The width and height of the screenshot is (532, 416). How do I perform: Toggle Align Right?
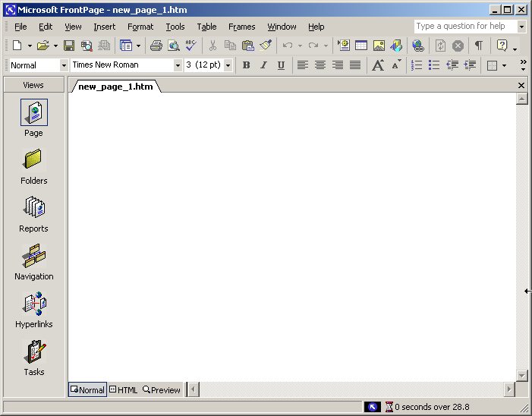click(x=338, y=65)
